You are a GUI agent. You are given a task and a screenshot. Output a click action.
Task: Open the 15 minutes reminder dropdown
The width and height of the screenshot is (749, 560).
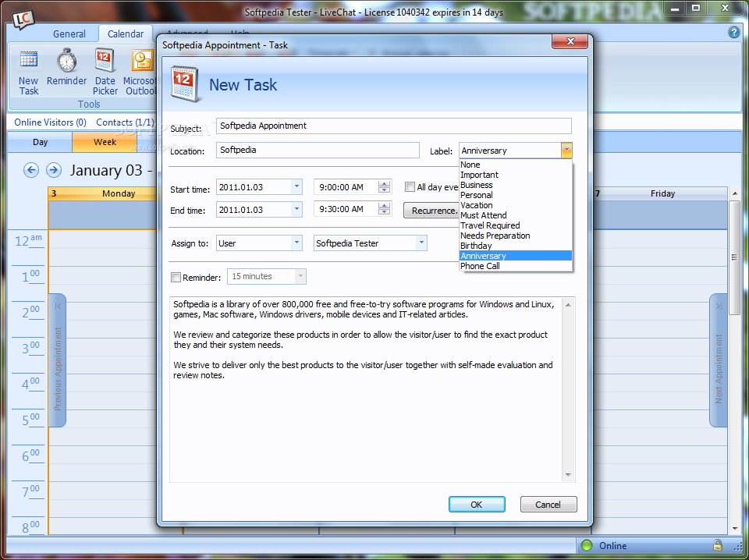coord(300,276)
